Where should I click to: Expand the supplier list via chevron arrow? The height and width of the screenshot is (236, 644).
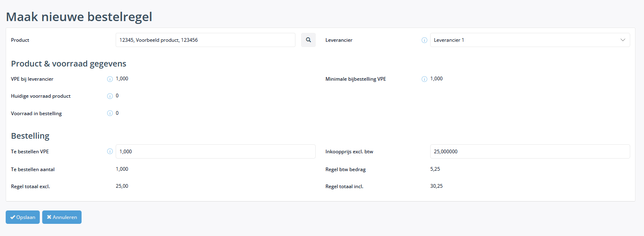coord(623,40)
